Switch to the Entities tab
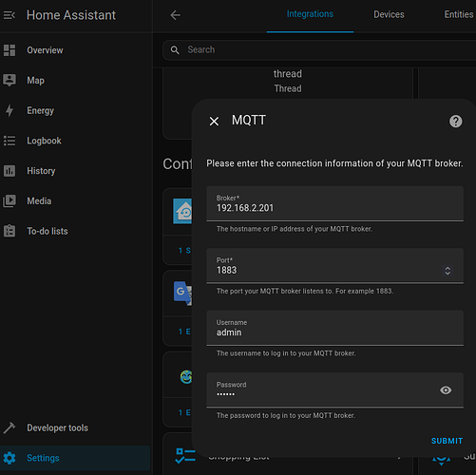Screen dimensions: 476x475 pyautogui.click(x=459, y=14)
